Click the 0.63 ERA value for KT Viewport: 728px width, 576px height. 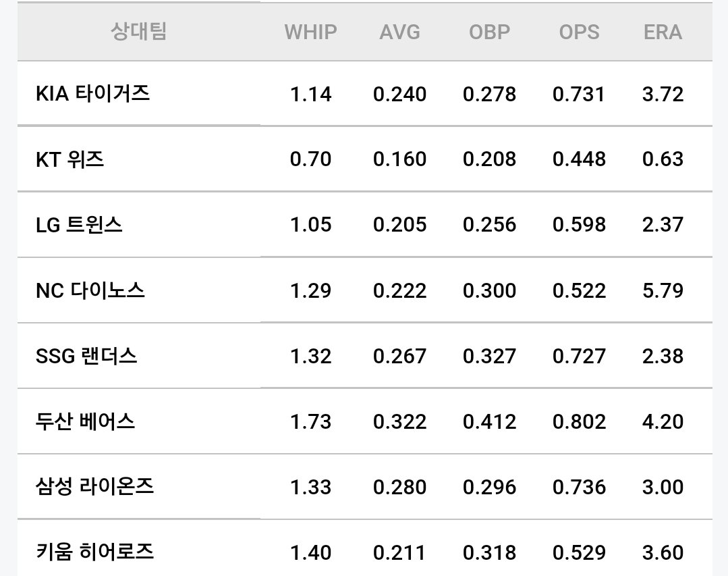point(663,159)
